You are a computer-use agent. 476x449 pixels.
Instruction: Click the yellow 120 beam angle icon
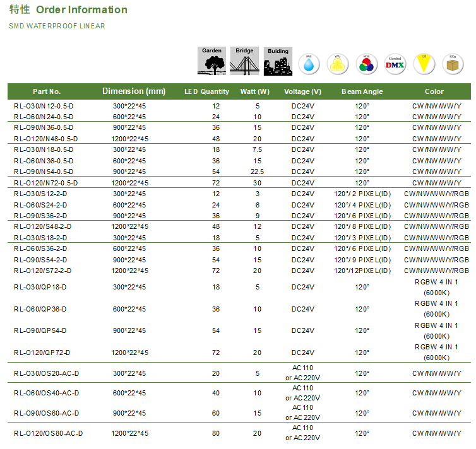424,64
